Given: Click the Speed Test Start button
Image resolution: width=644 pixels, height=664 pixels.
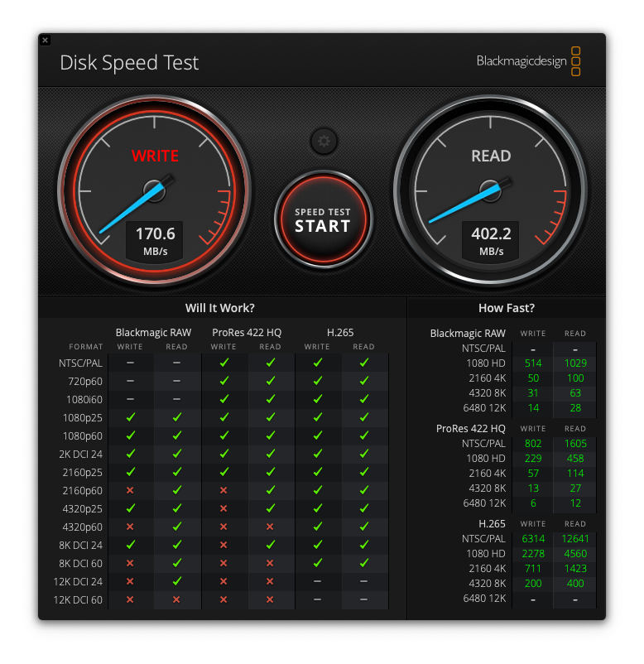Looking at the screenshot, I should [x=323, y=219].
